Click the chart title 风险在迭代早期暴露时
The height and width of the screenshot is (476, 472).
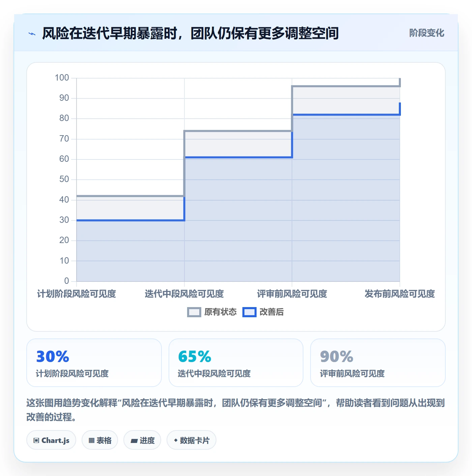tap(190, 33)
